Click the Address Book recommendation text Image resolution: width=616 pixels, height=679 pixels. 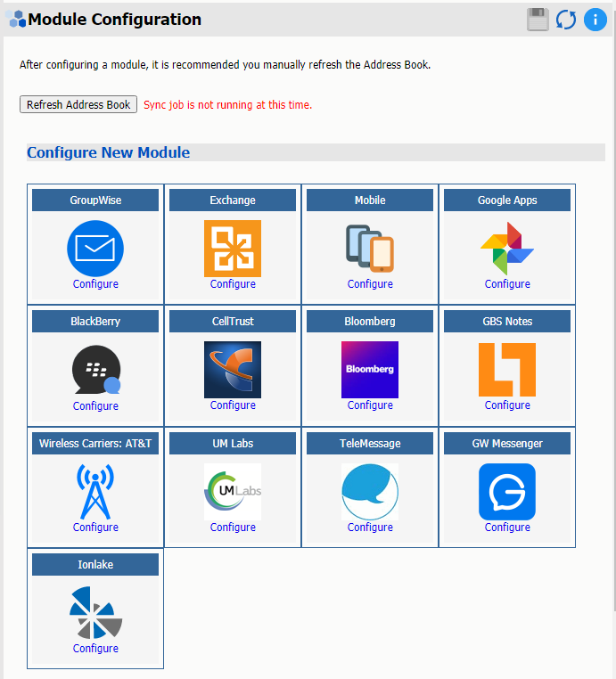225,65
